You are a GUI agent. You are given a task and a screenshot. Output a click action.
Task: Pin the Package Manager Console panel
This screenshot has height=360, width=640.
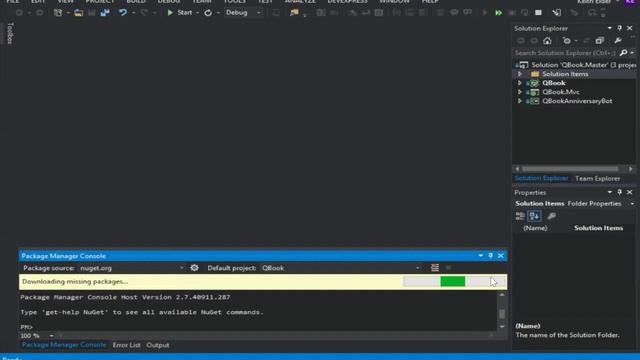[491, 256]
